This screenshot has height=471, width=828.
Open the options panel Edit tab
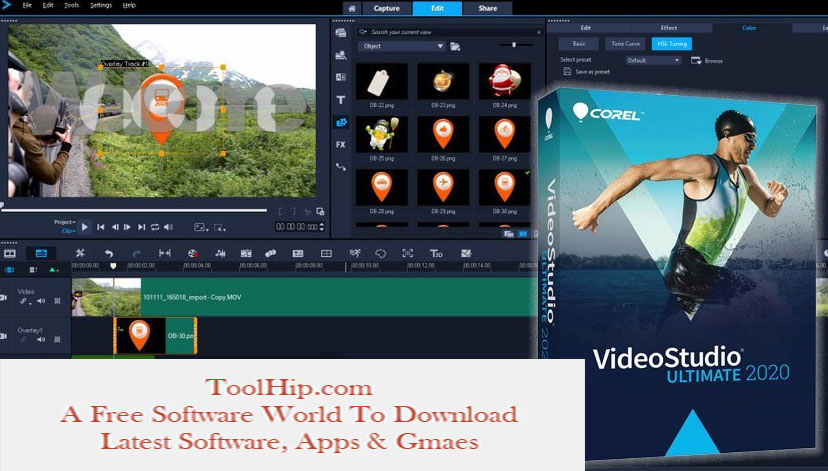pyautogui.click(x=586, y=28)
